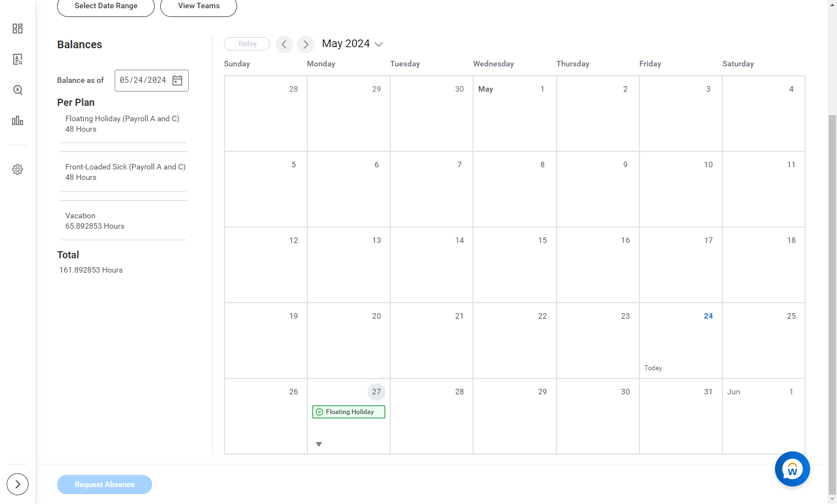Open the bar chart sidebar icon
837x504 pixels.
click(18, 121)
